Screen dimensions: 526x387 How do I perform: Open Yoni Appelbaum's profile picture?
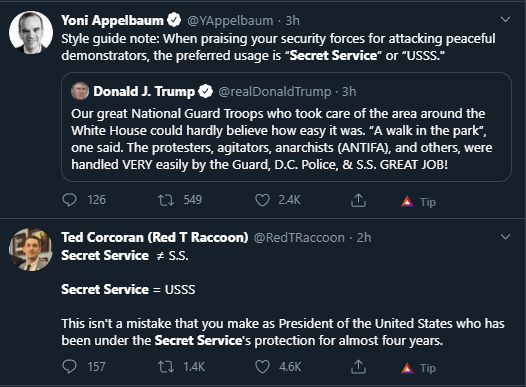pyautogui.click(x=31, y=32)
